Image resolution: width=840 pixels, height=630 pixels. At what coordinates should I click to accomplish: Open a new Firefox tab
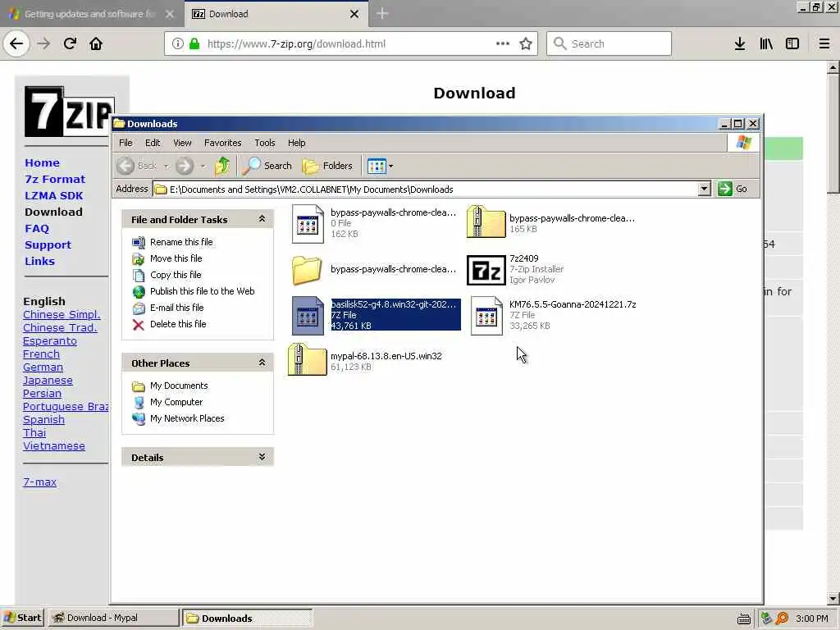(382, 13)
